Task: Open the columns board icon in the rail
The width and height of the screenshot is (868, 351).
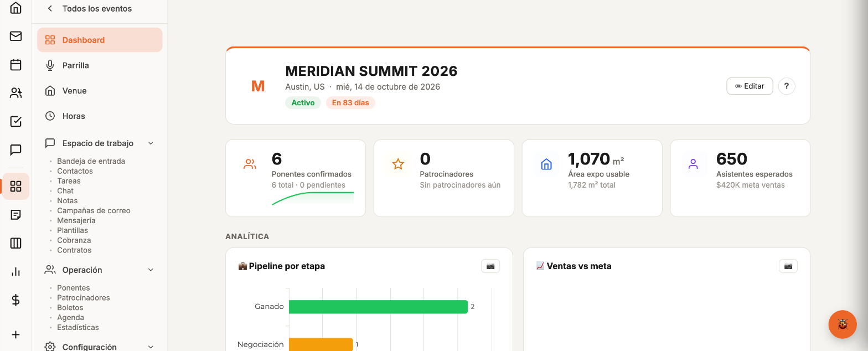Action: (15, 243)
